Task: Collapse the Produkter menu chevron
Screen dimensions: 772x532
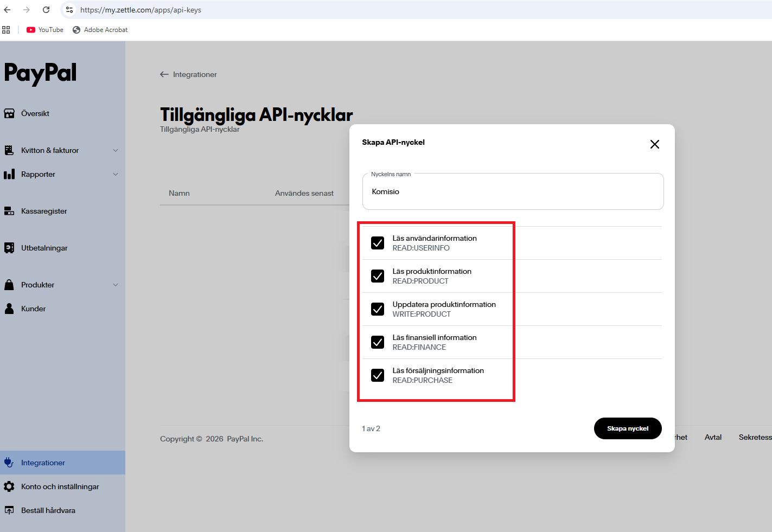Action: (115, 284)
